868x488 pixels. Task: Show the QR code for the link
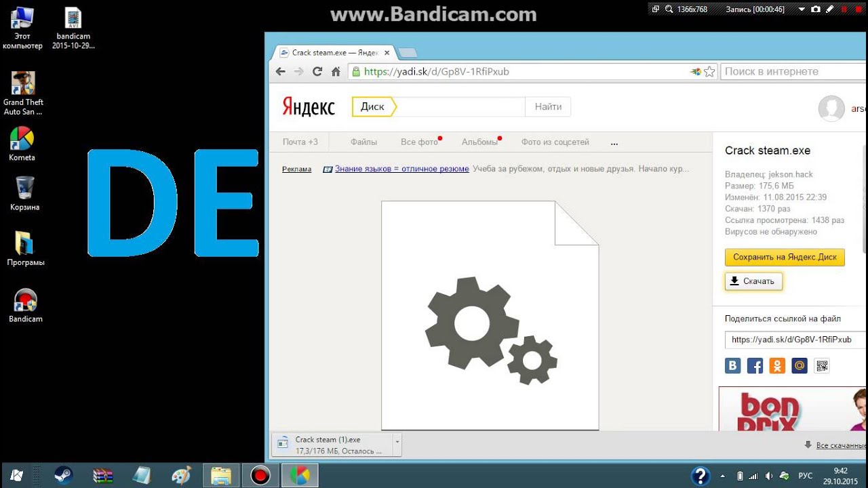point(822,366)
